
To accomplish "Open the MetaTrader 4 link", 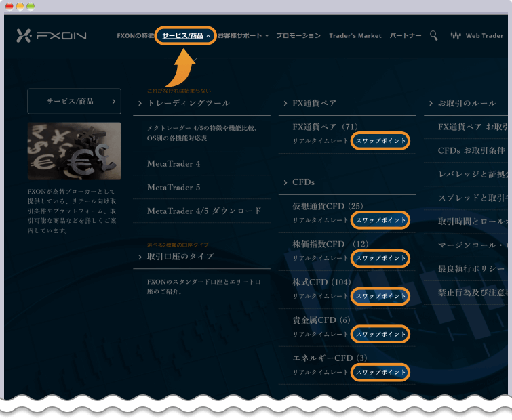I will tap(174, 163).
